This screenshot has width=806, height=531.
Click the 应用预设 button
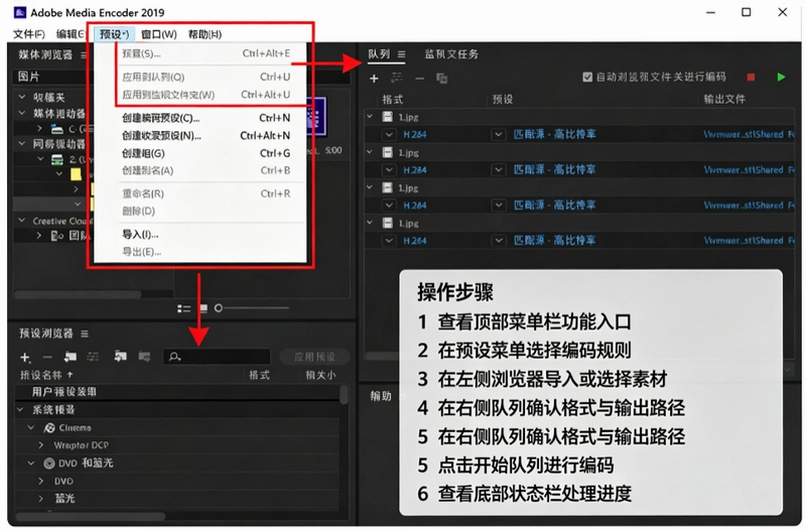click(315, 357)
